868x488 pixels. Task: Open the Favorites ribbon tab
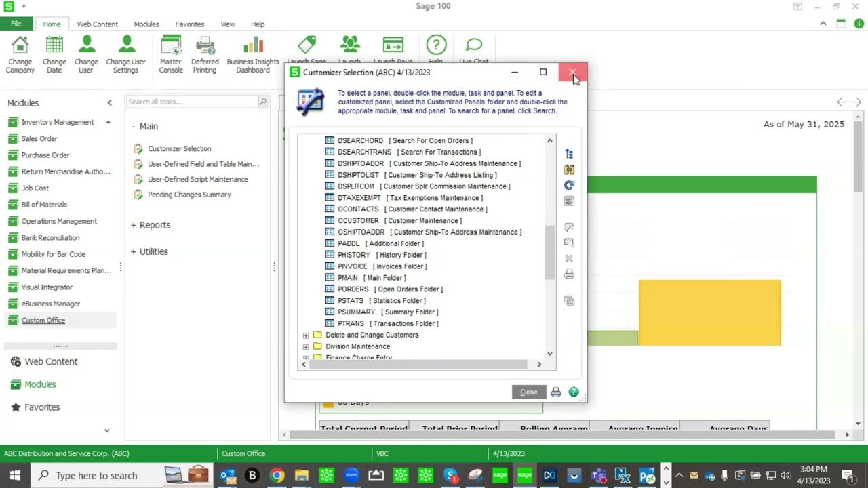point(190,24)
